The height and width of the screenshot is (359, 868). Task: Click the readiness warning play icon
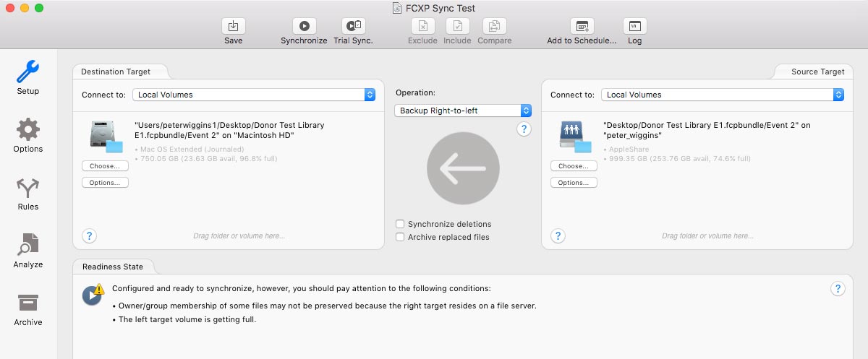pos(92,295)
